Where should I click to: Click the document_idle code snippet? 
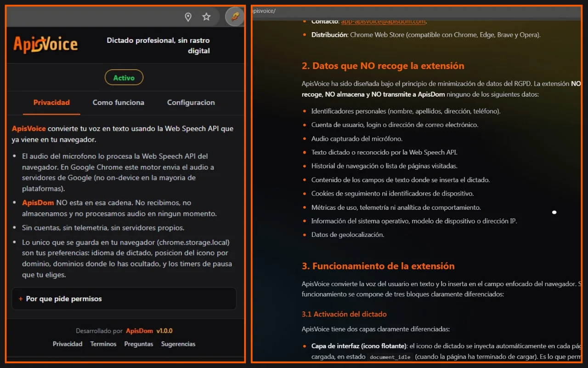click(390, 357)
